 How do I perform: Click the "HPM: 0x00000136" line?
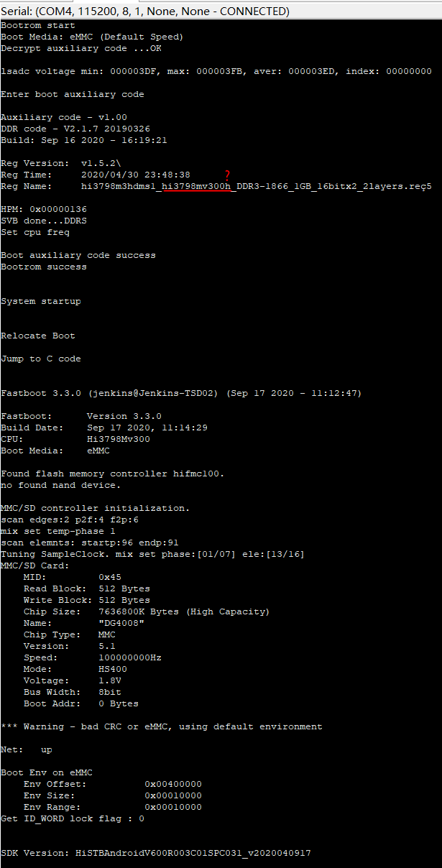(44, 209)
